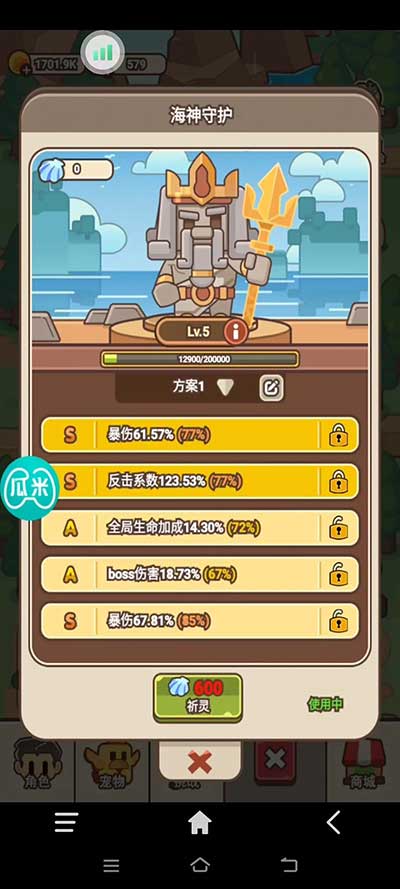Open the info icon beside Lv.5
Screen dimensions: 400x889
(236, 332)
